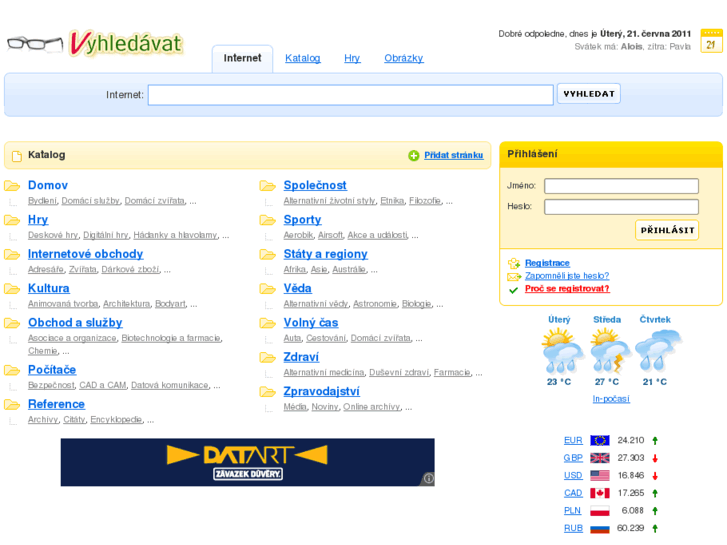Screen dimensions: 727x545
Task: Click the folder icon beside Reference
Action: (12, 404)
